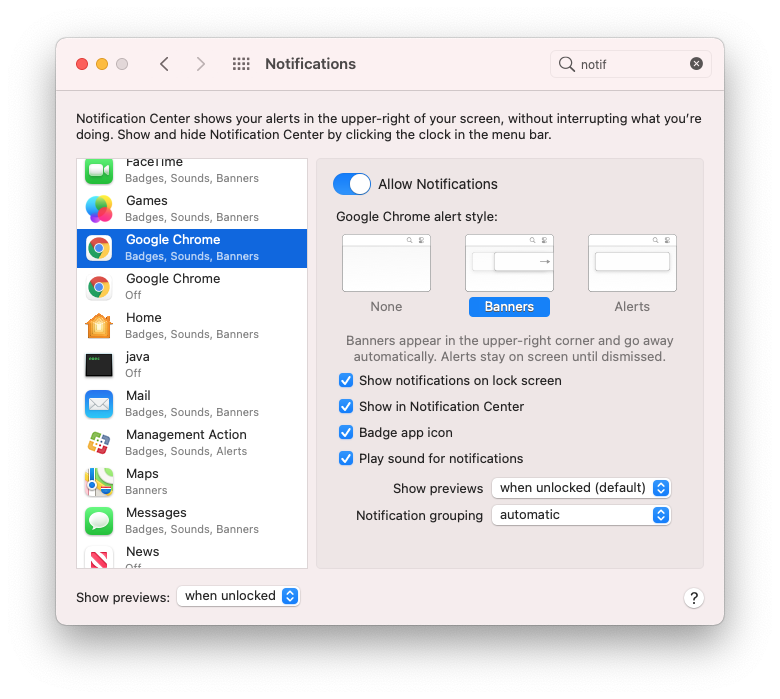
Task: Click the Mail envelope icon
Action: coord(99,404)
